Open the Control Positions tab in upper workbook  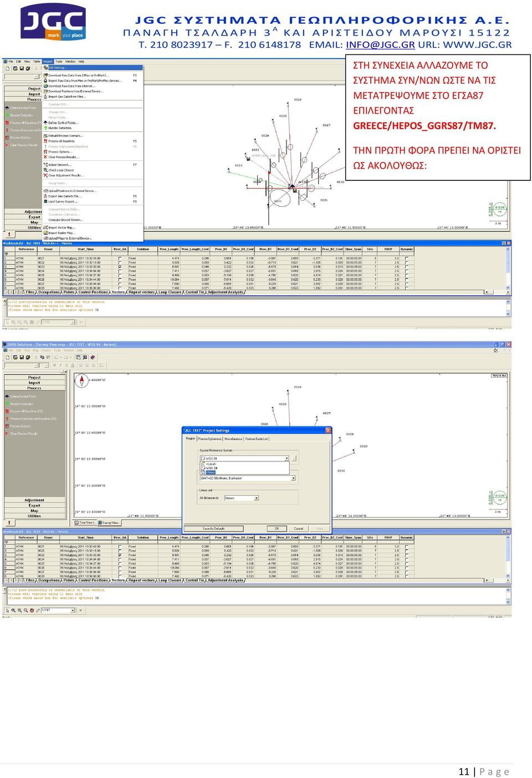(x=93, y=292)
